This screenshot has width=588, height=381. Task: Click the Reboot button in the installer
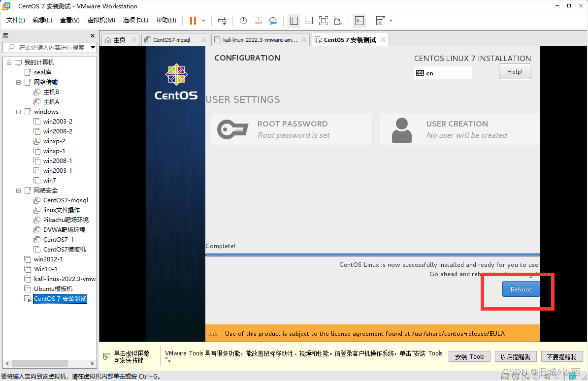tap(521, 289)
